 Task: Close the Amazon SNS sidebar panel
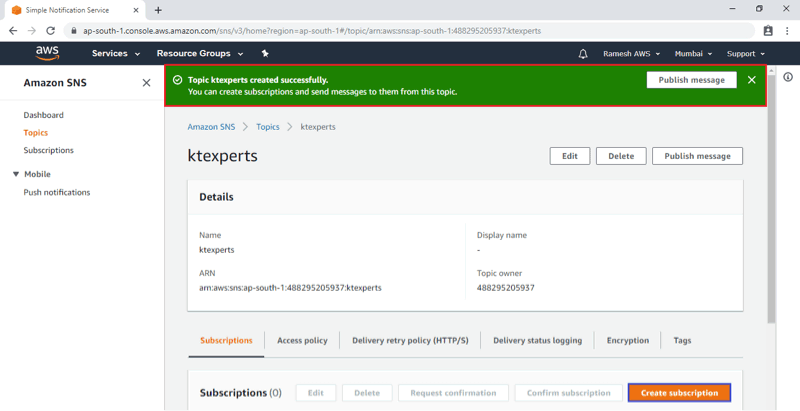(146, 83)
